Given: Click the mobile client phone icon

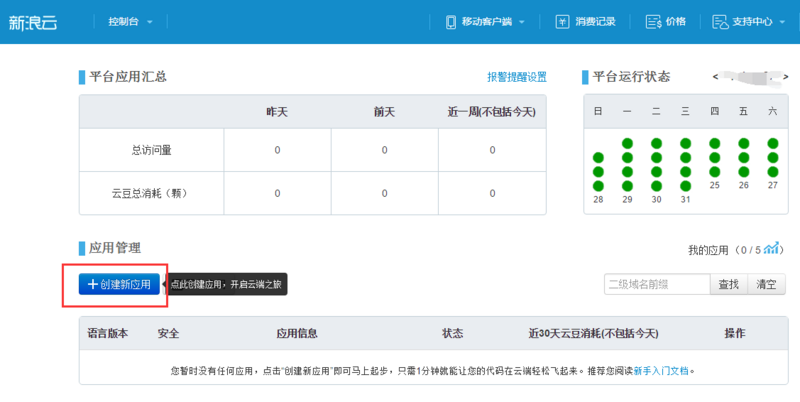Looking at the screenshot, I should [x=451, y=21].
